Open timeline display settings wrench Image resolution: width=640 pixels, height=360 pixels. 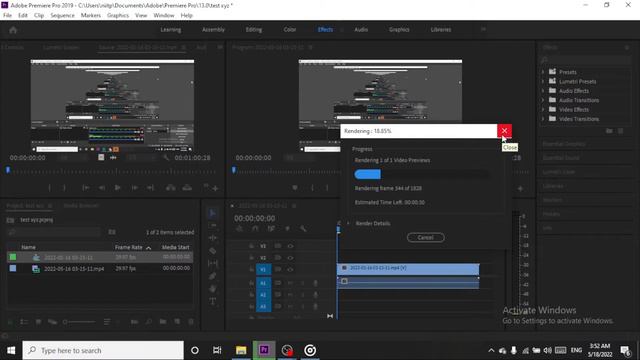coord(303,229)
